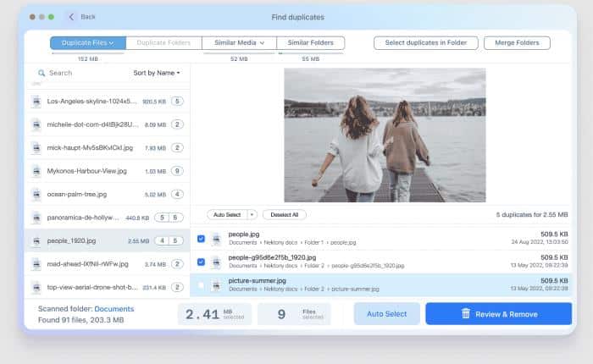Select mick-haupt-Mv5sBKvICkI.jpg row
Image resolution: width=593 pixels, height=364 pixels.
pyautogui.click(x=108, y=148)
